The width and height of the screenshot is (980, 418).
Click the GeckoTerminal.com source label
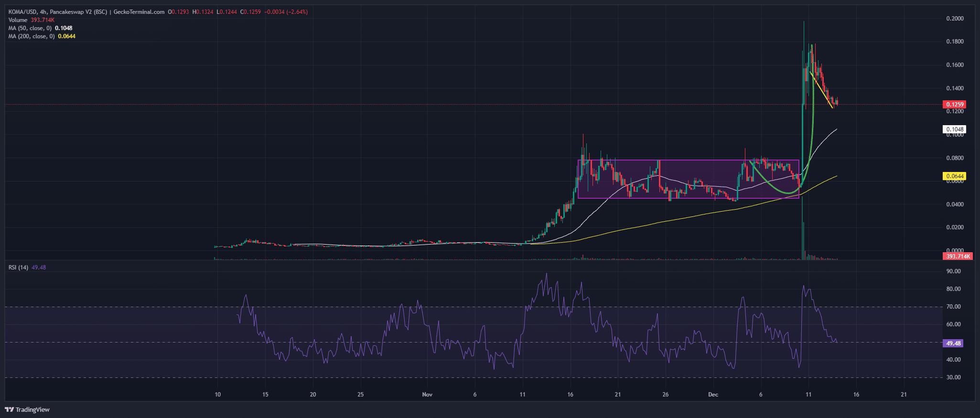coord(139,12)
